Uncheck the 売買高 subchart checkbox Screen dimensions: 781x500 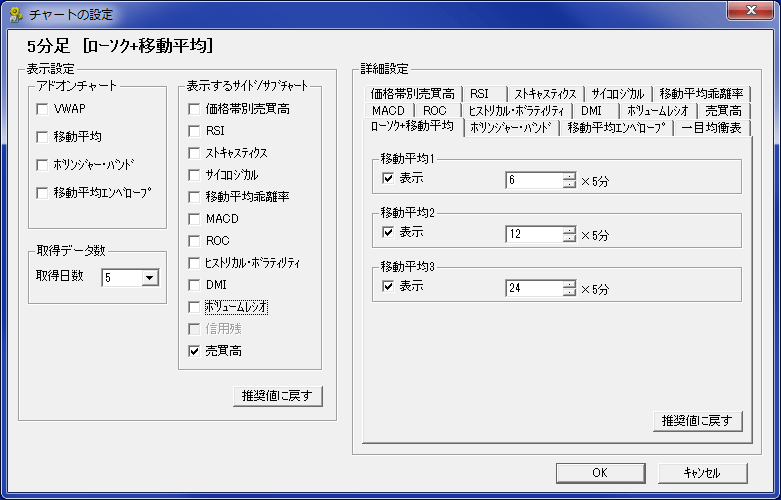tap(195, 351)
